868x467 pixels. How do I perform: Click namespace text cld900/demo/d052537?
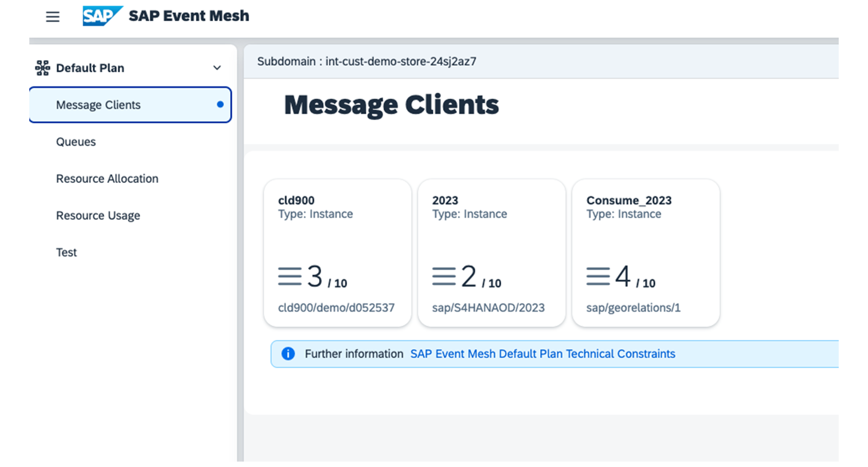pos(336,308)
